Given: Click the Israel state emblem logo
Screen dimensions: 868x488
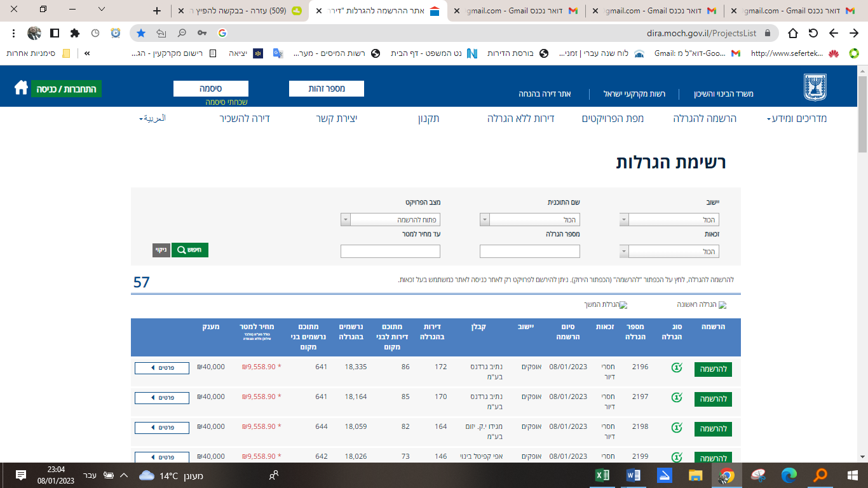Looking at the screenshot, I should [x=814, y=87].
